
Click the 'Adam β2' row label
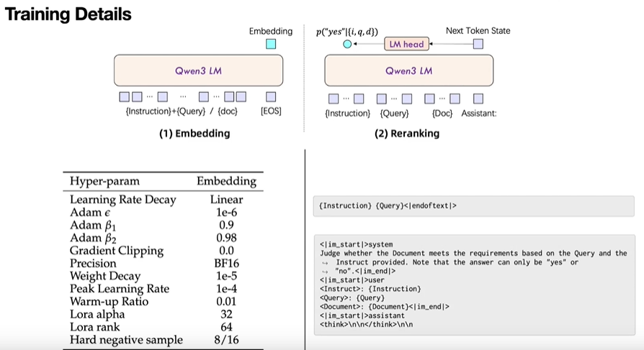(93, 238)
